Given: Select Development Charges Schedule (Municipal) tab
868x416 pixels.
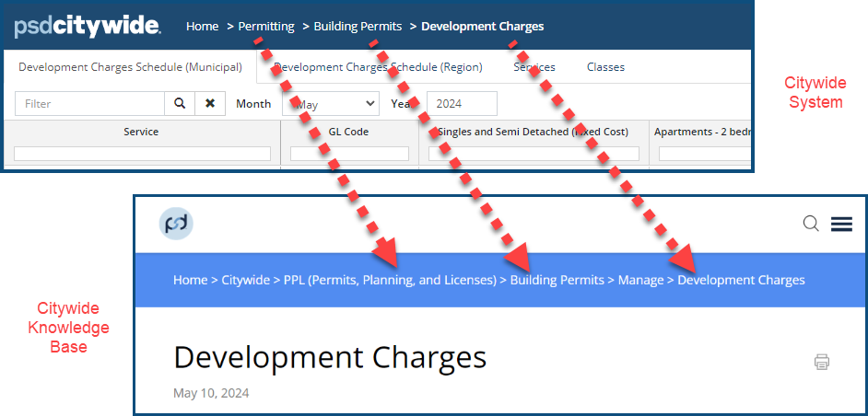Looking at the screenshot, I should point(130,67).
